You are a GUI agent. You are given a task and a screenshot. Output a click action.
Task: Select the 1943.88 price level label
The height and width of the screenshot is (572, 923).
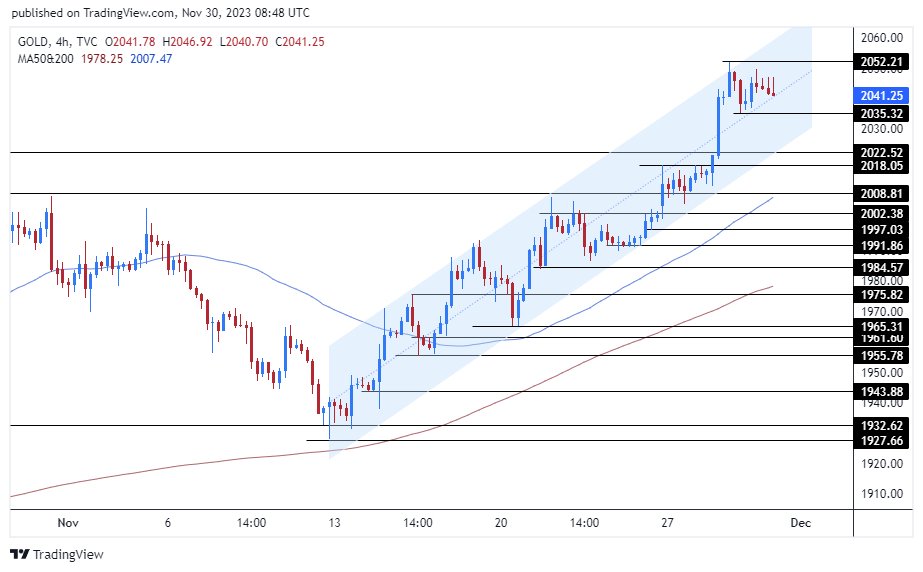click(881, 391)
